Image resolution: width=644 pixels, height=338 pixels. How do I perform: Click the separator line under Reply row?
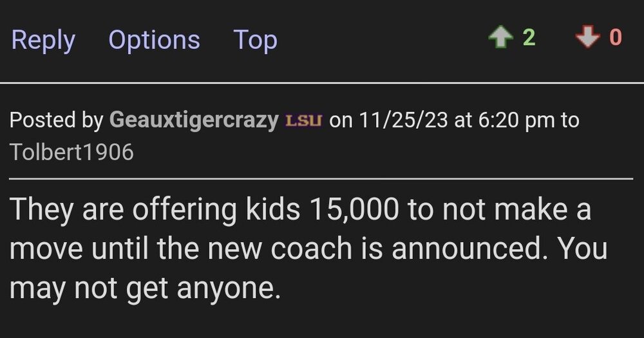(322, 82)
